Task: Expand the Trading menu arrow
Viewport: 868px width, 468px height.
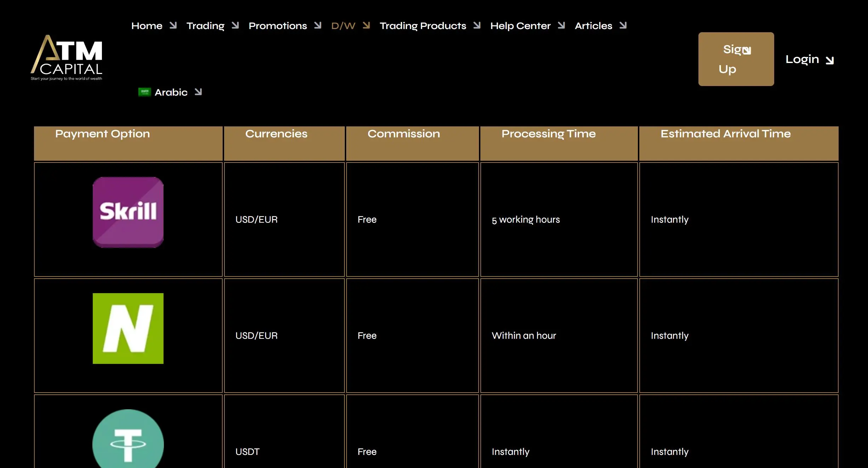Action: tap(235, 25)
